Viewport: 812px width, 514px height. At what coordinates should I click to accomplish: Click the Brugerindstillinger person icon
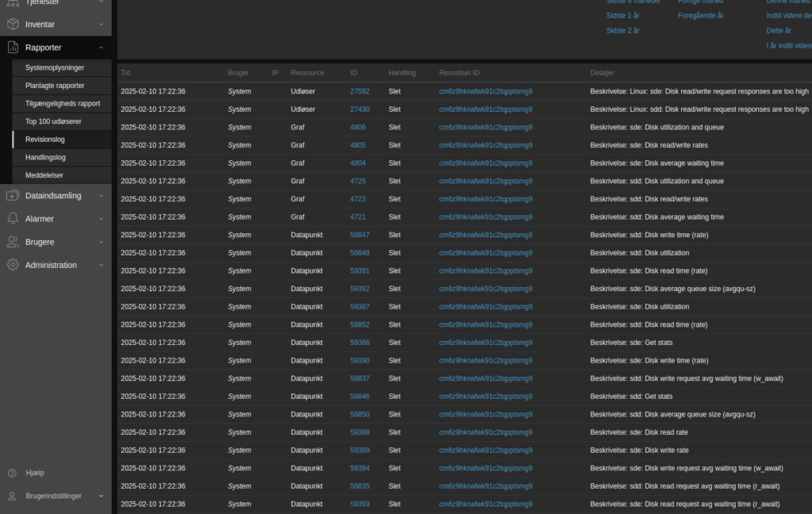(11, 496)
